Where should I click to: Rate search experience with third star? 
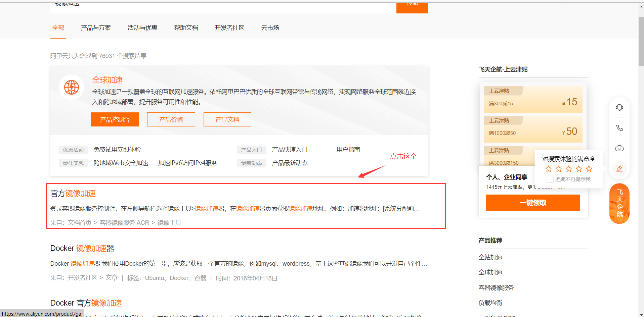point(569,169)
